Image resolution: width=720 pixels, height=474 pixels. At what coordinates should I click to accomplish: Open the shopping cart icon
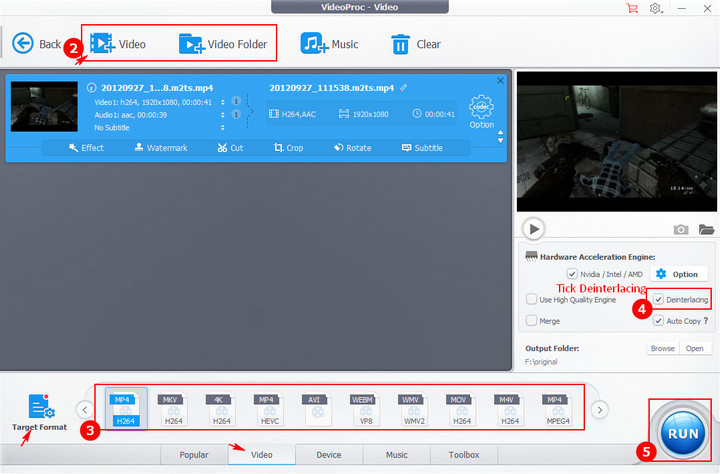(x=631, y=8)
